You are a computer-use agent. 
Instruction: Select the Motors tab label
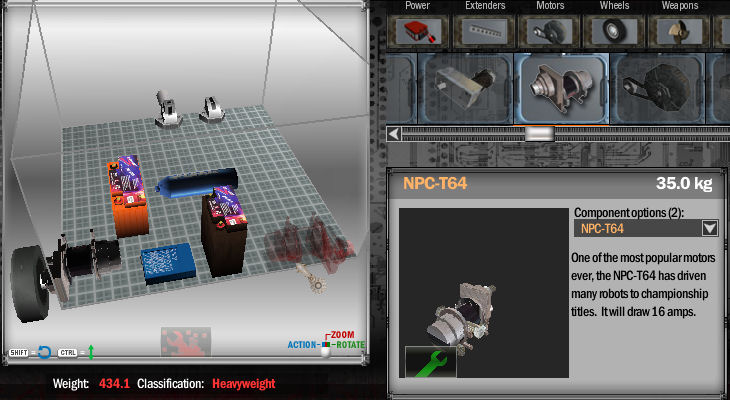550,6
